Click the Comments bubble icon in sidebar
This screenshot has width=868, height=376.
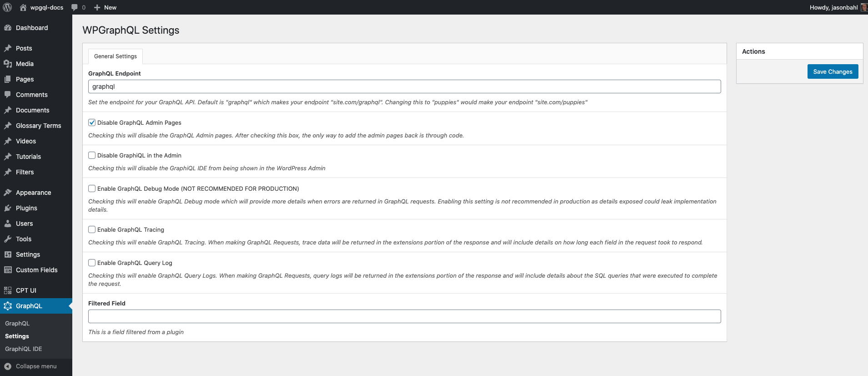point(8,95)
